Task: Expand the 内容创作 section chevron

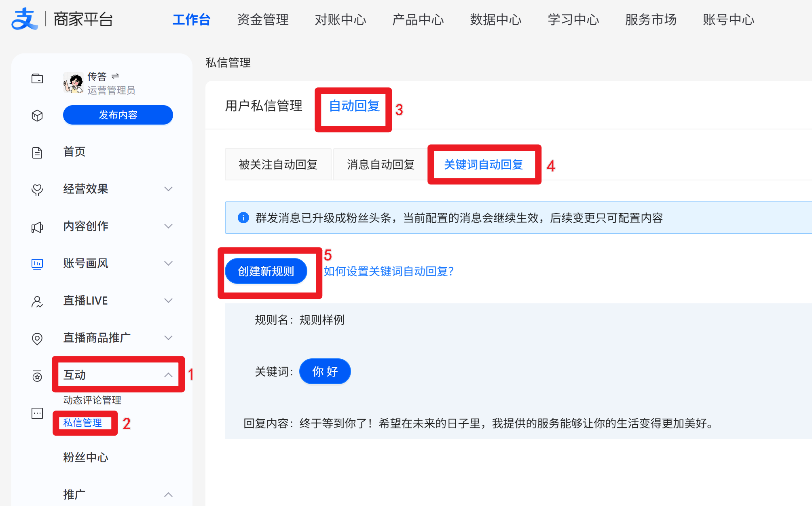Action: coord(168,226)
